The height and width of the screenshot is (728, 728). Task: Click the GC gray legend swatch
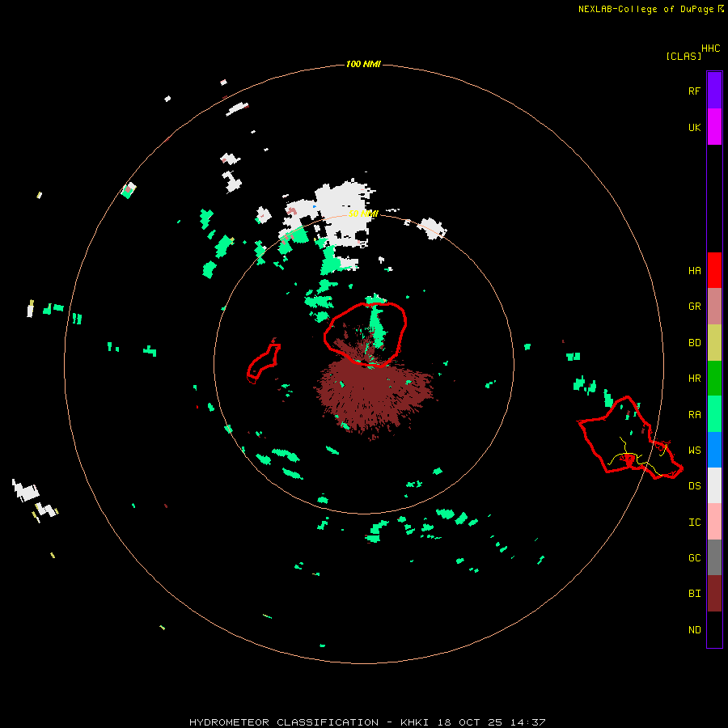pyautogui.click(x=714, y=557)
